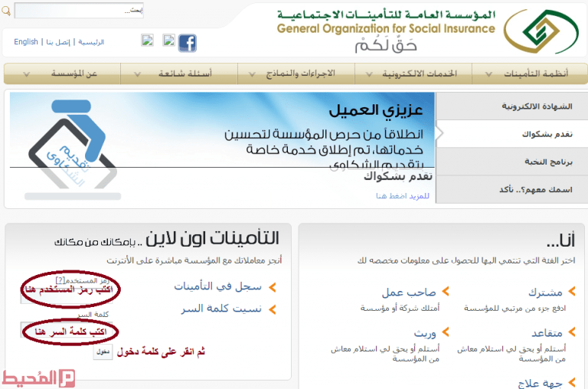Open the سجل في التأمينات link

pos(217,286)
